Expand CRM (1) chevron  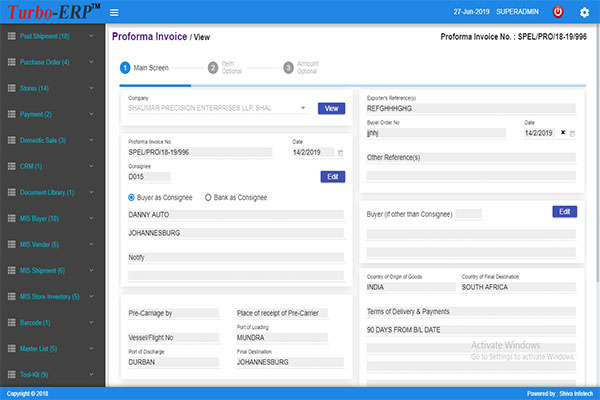coord(91,166)
